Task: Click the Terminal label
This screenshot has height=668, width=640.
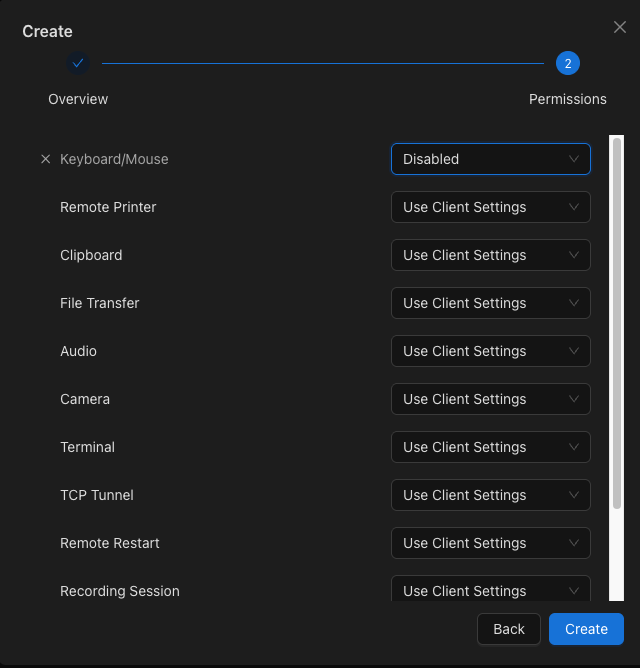Action: 87,447
